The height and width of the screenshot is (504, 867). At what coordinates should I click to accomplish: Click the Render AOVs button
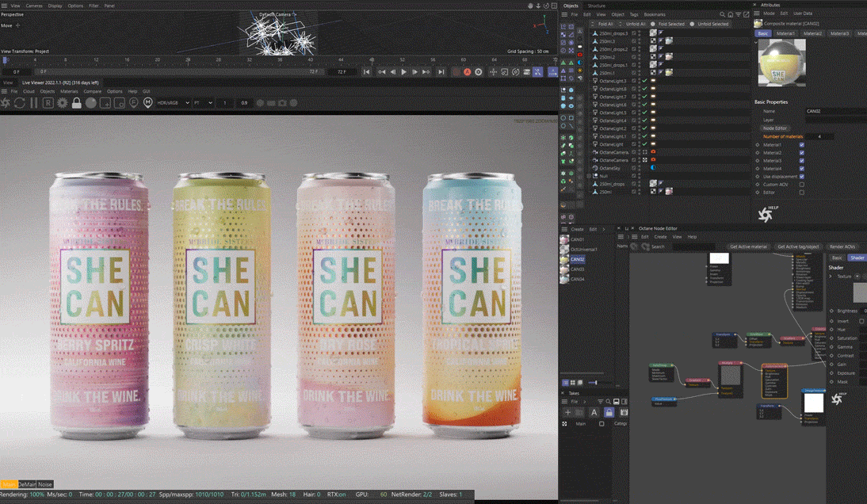[x=842, y=246]
